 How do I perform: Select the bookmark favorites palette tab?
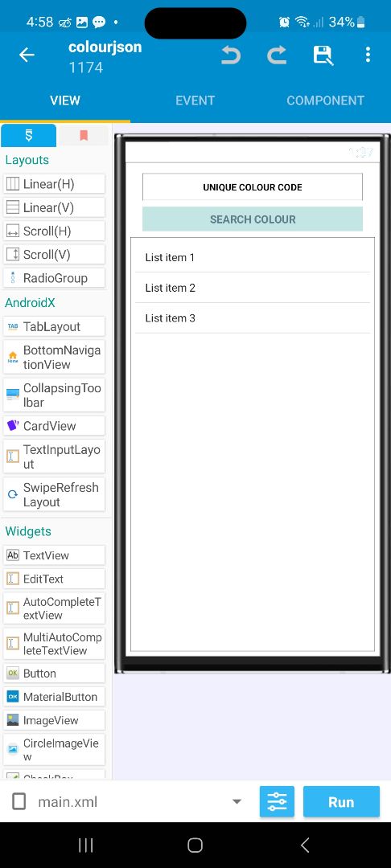point(84,135)
